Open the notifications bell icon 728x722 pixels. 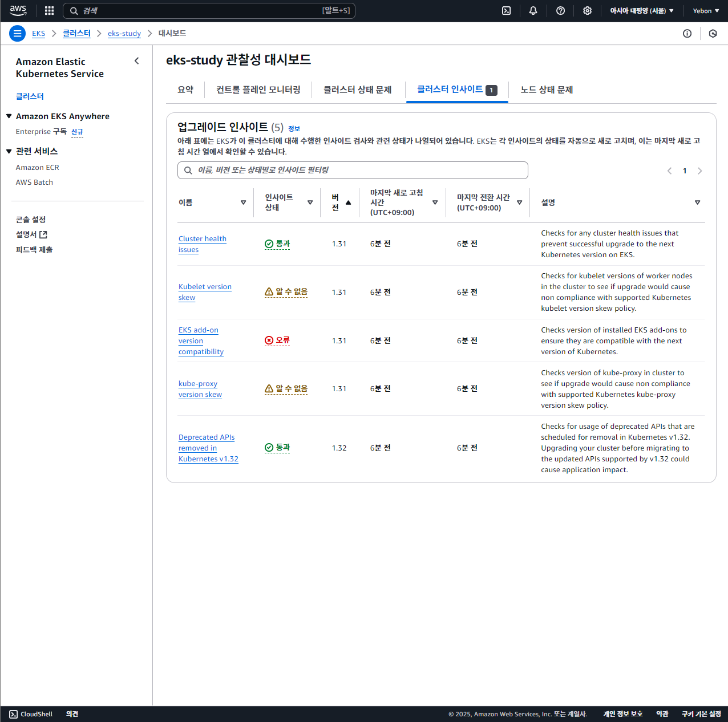coord(533,11)
